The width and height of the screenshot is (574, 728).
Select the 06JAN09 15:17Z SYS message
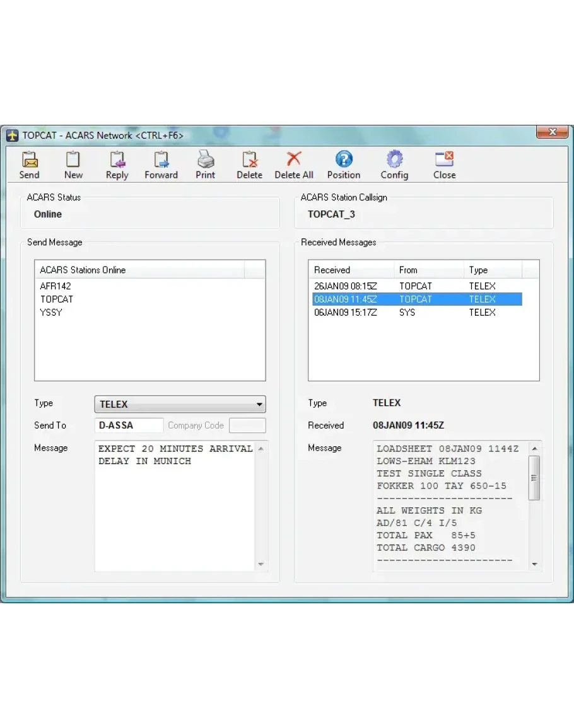pyautogui.click(x=345, y=312)
